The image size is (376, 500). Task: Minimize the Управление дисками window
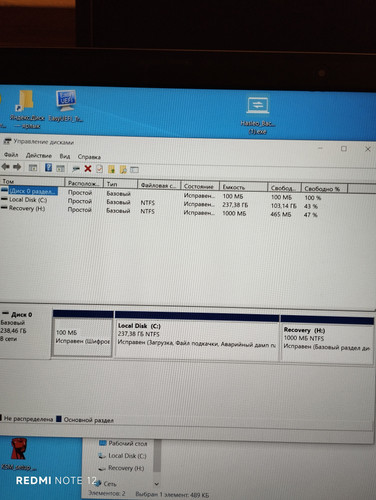[x=320, y=148]
